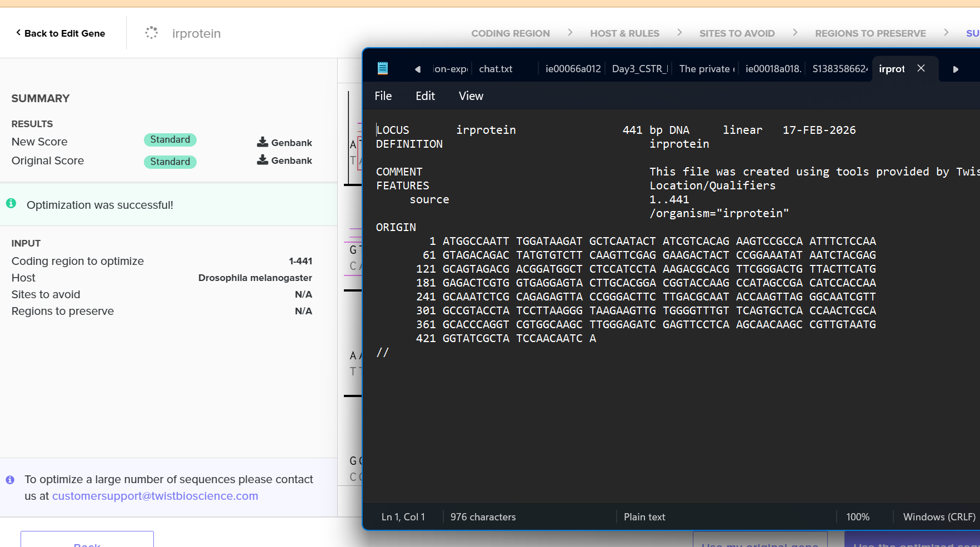This screenshot has width=980, height=547.
Task: Select the Coding Region step
Action: click(x=510, y=33)
